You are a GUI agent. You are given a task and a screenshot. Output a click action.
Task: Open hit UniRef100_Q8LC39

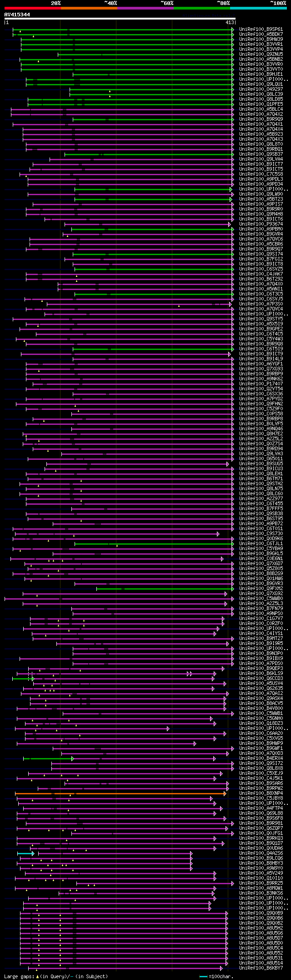[261, 94]
